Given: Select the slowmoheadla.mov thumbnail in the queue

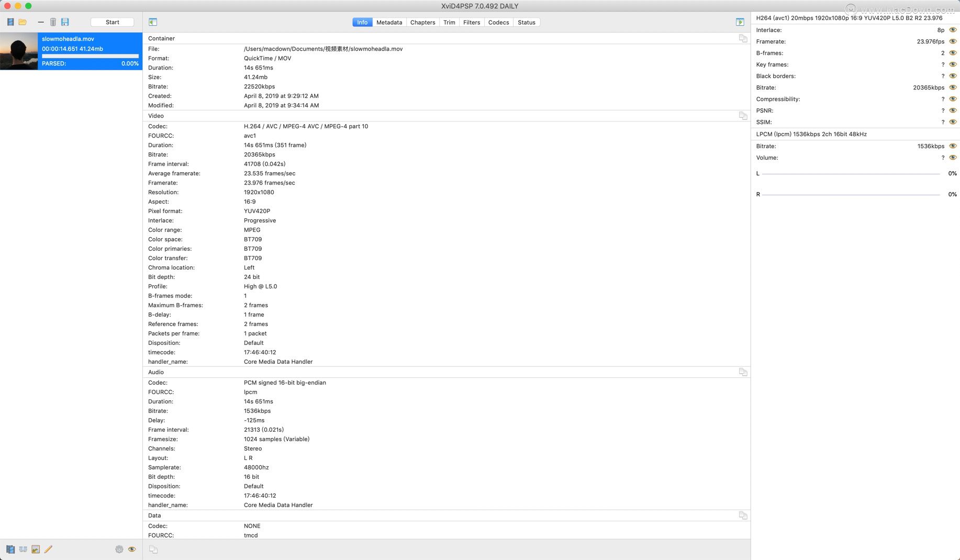Looking at the screenshot, I should [19, 51].
